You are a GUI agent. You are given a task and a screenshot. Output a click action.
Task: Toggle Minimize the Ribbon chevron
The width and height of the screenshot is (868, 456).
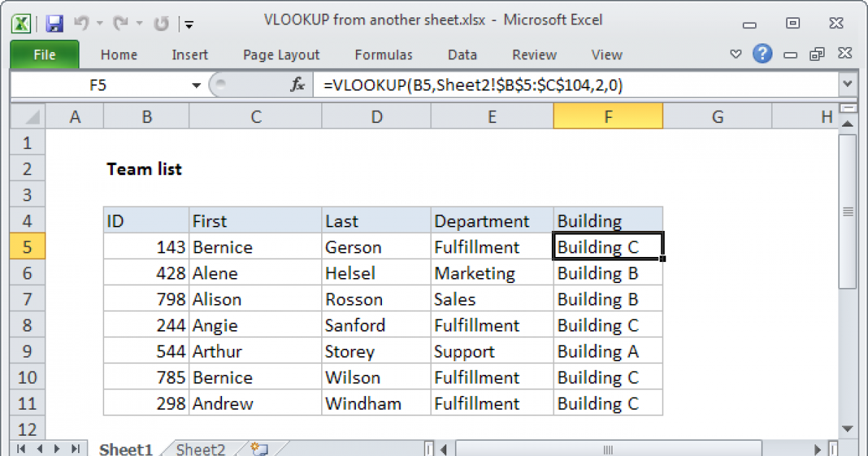point(735,54)
